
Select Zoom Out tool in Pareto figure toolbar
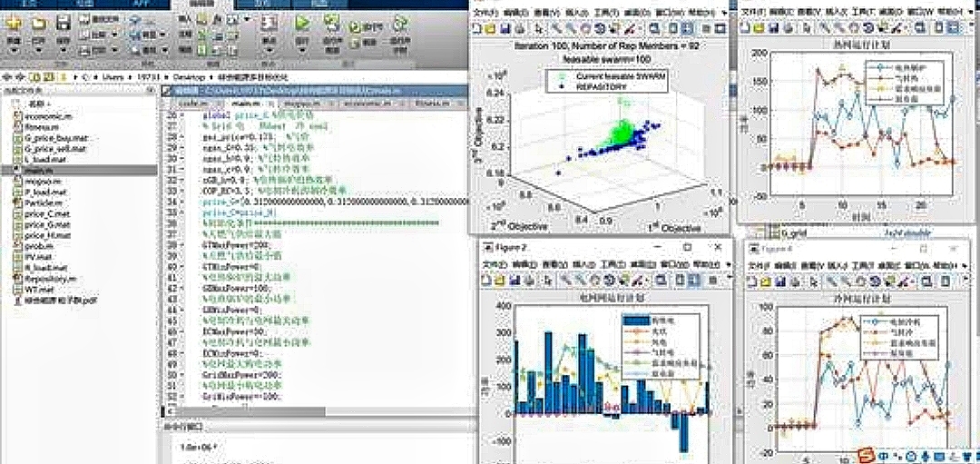pos(572,28)
